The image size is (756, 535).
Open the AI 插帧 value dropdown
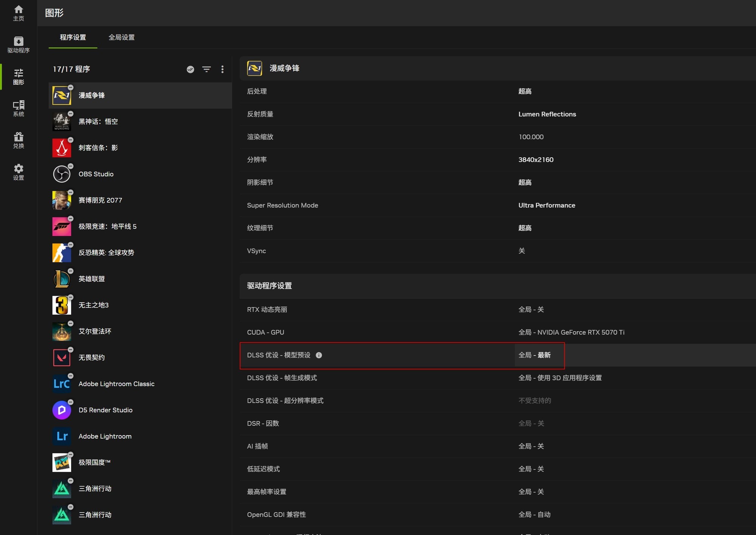pos(531,446)
